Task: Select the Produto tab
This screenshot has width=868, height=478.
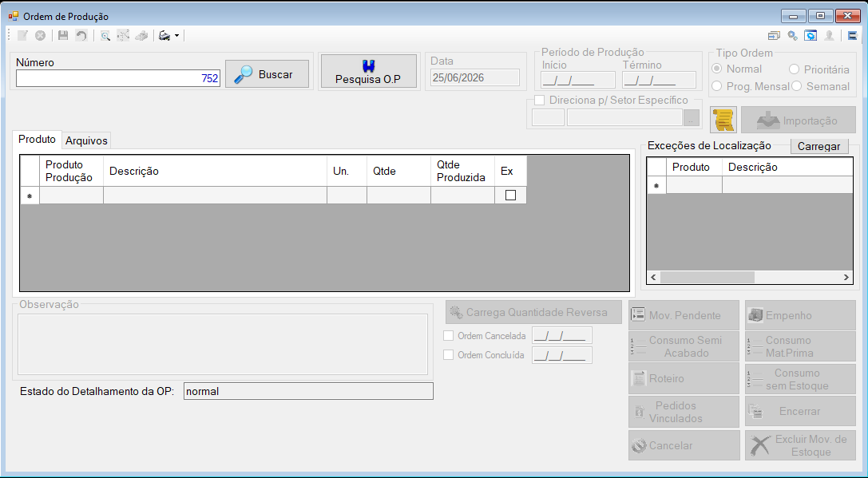Action: pos(37,139)
